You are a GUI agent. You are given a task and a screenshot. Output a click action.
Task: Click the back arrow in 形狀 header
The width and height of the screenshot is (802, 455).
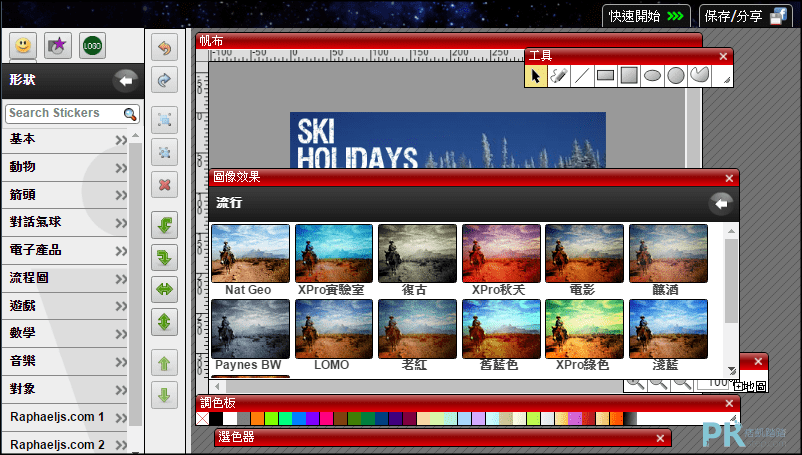(125, 80)
